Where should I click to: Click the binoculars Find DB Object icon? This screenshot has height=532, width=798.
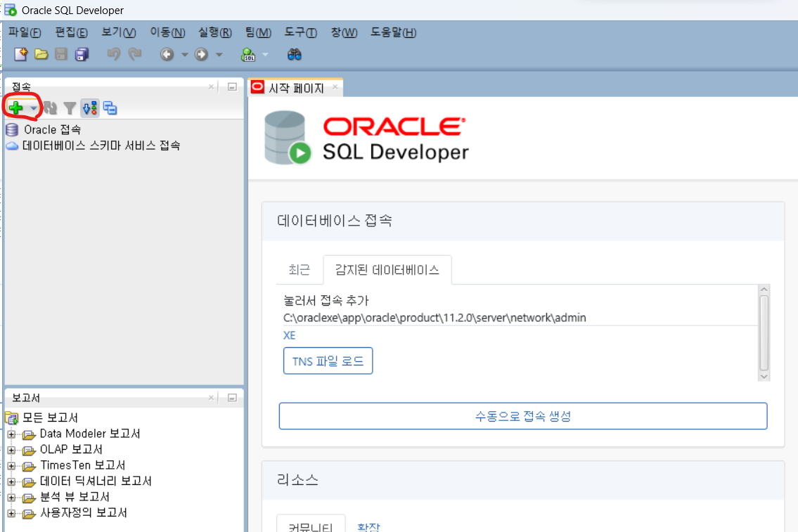point(294,54)
